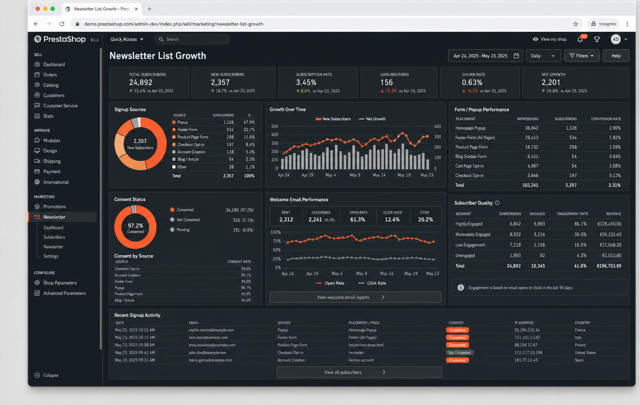This screenshot has height=405, width=640.
Task: Click the Incognito indicator
Action: 603,24
